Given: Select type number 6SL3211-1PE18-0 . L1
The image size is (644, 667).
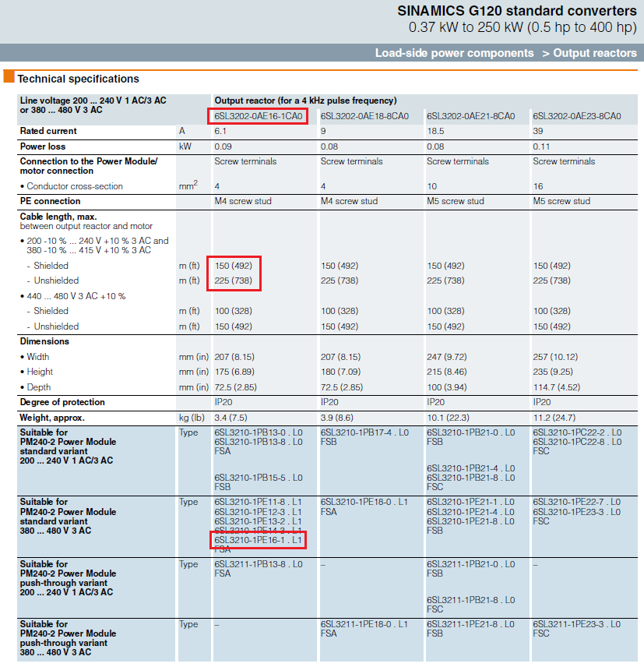Looking at the screenshot, I should click(x=364, y=624).
